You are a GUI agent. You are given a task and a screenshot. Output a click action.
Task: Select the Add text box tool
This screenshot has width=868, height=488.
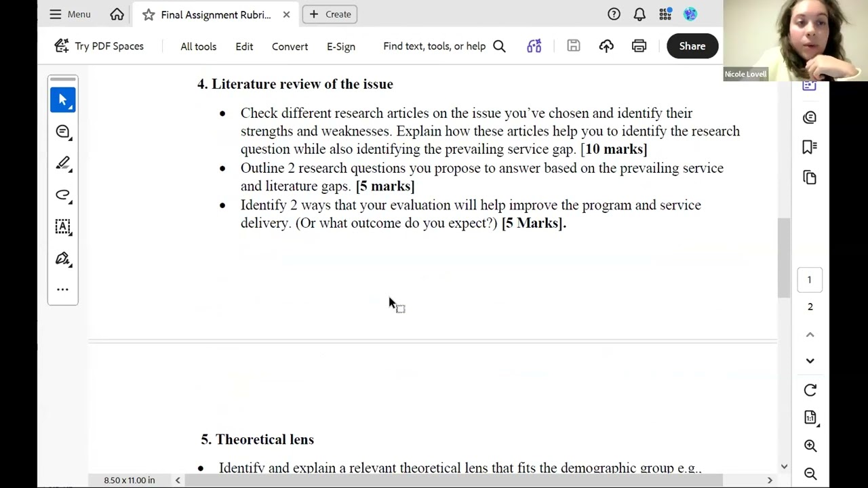[x=63, y=227]
